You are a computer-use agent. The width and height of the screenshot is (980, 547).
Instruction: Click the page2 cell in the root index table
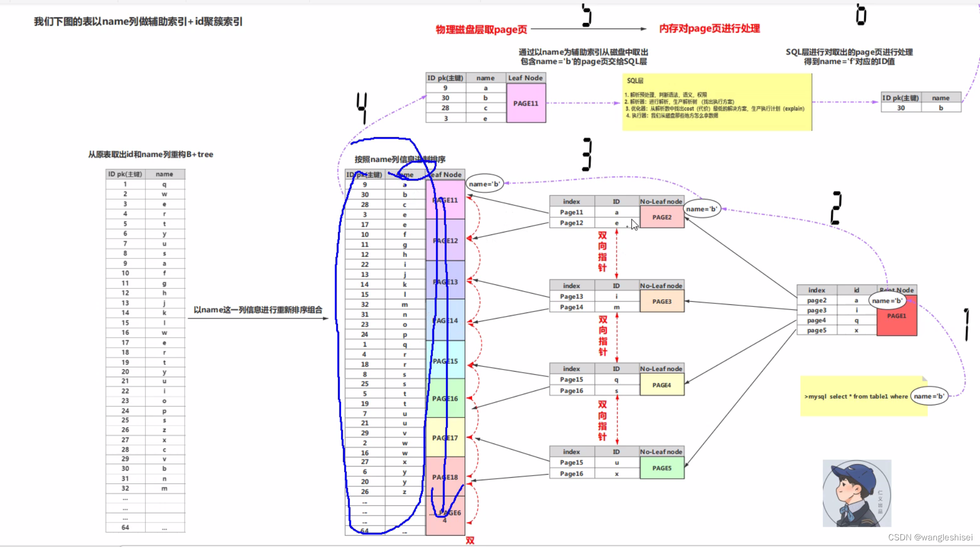[817, 300]
